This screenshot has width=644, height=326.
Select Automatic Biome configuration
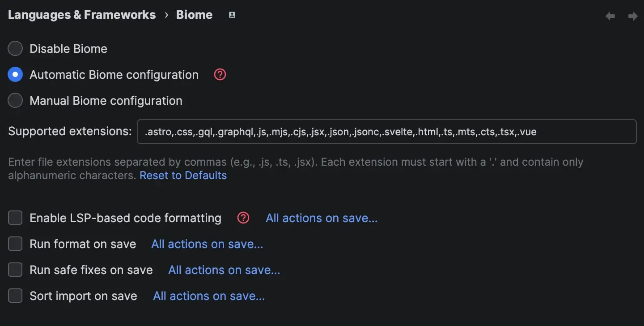(x=15, y=74)
